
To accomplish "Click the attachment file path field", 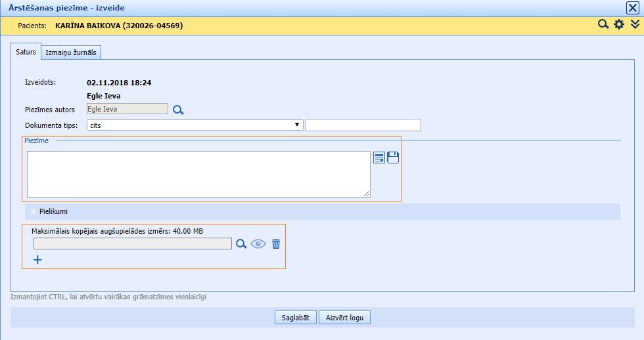I will (132, 244).
